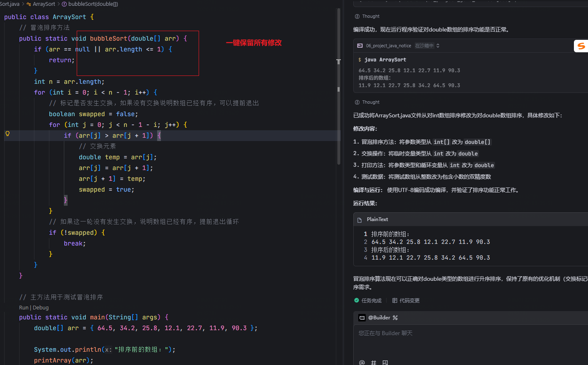Click the @Builder agent label
The height and width of the screenshot is (365, 588).
click(x=379, y=318)
